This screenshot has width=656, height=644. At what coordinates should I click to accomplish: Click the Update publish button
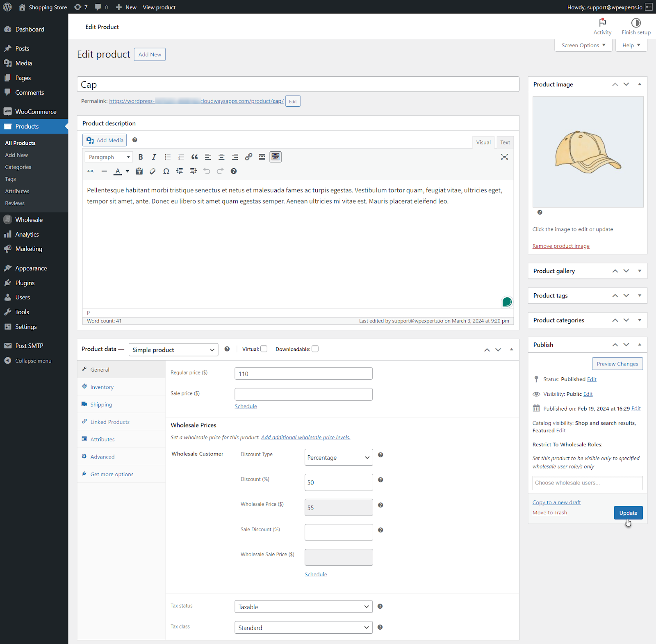click(628, 513)
